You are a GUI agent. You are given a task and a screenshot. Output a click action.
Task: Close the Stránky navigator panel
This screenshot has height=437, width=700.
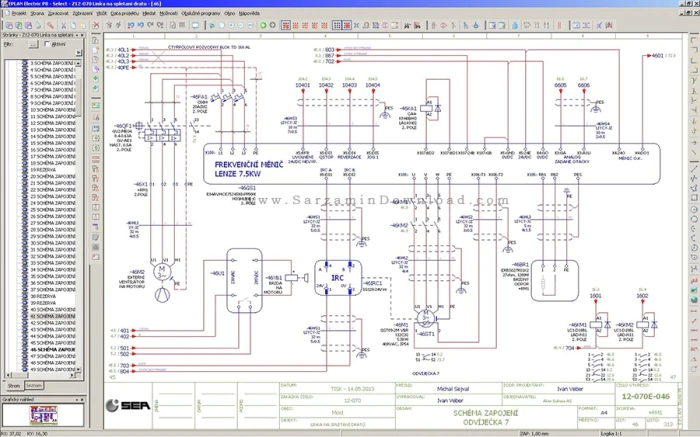tap(82, 35)
